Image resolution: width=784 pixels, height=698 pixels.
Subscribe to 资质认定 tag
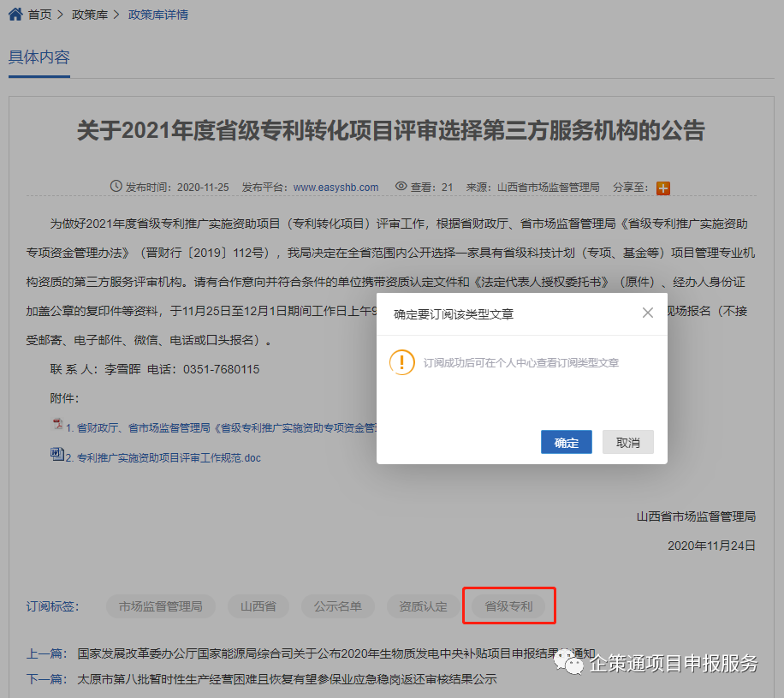(423, 606)
